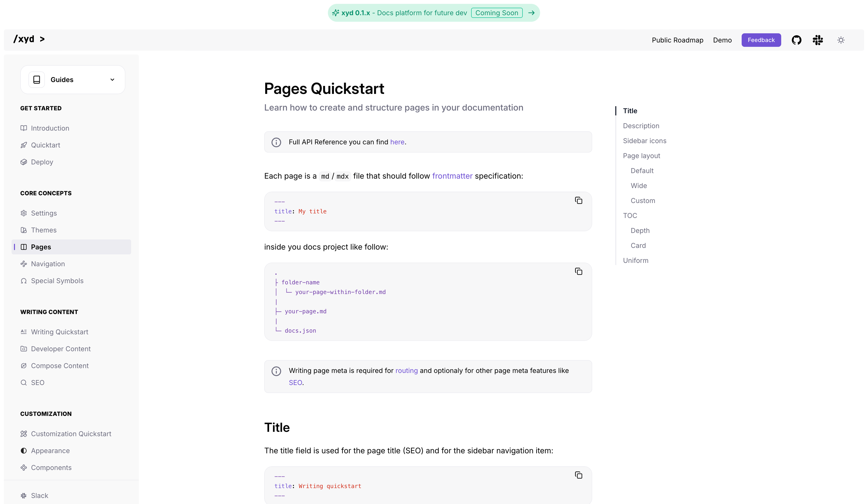
Task: Open the GitHub repository icon
Action: [796, 40]
